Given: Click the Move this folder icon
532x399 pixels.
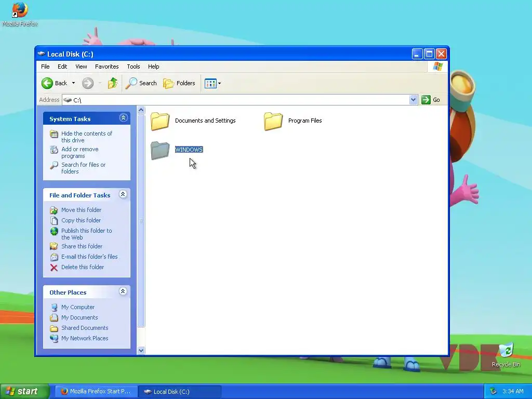Looking at the screenshot, I should point(54,210).
